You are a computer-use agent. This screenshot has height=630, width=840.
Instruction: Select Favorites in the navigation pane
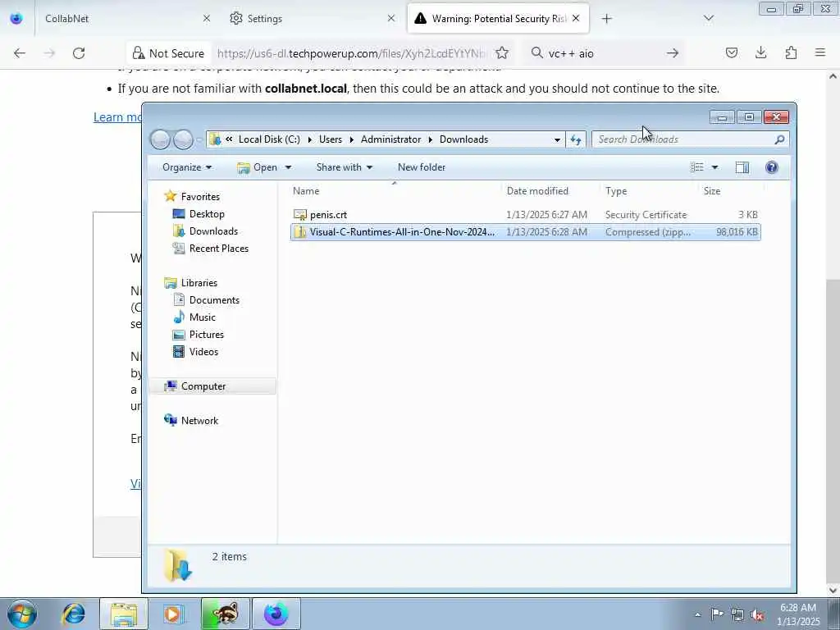(200, 197)
